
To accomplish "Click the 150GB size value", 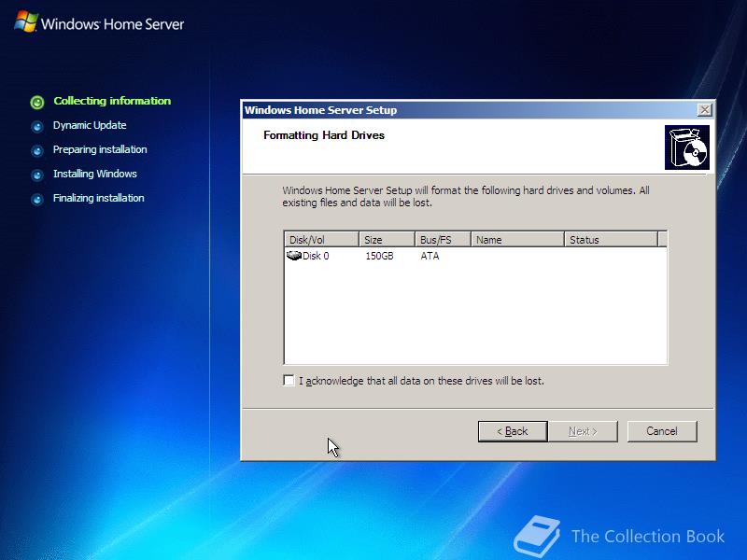I will [379, 256].
